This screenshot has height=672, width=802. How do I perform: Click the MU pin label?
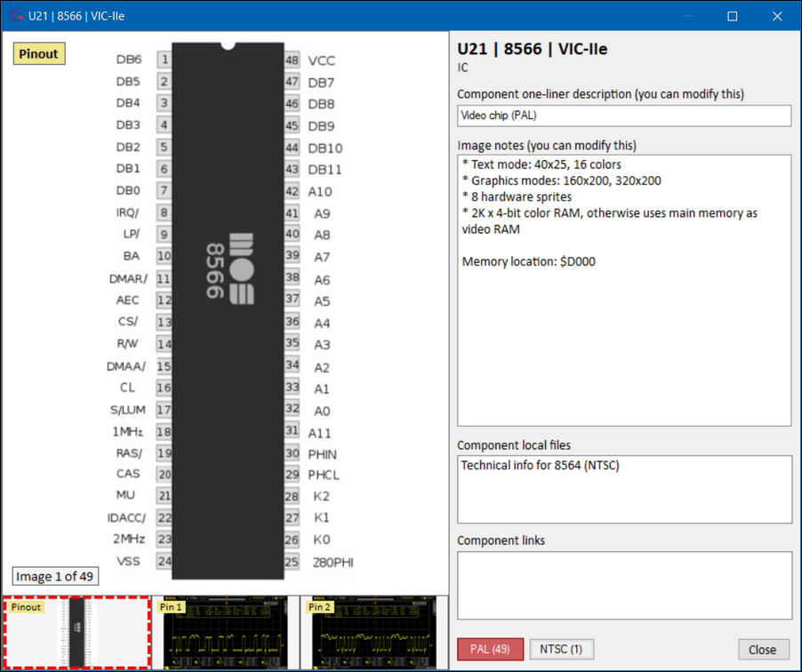click(126, 495)
